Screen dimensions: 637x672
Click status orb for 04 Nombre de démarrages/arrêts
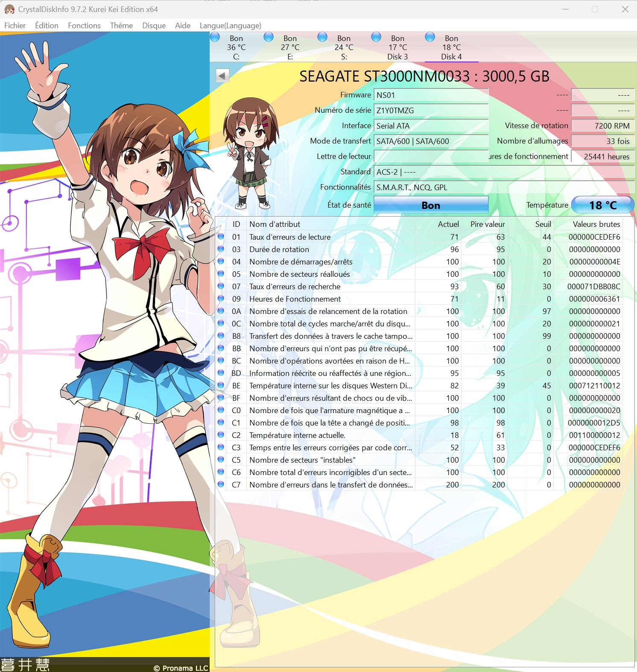click(x=221, y=261)
